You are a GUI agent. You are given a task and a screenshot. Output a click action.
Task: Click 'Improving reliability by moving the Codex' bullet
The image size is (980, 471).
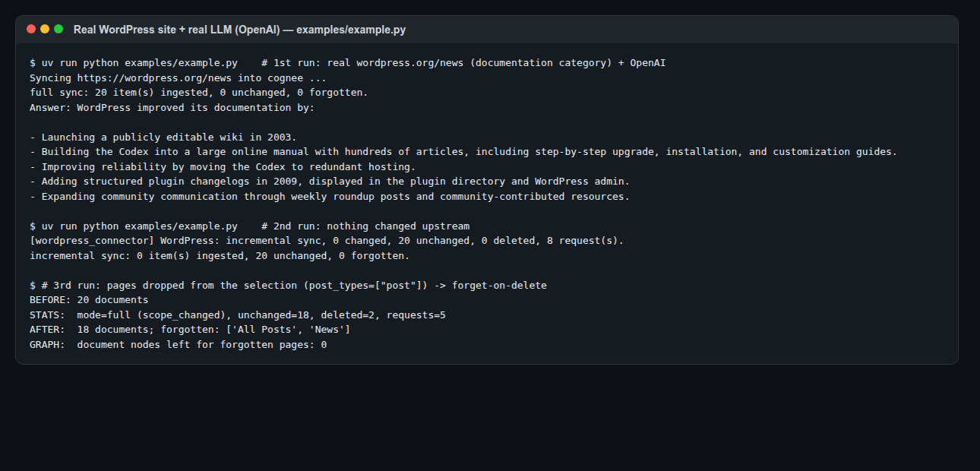tap(223, 167)
